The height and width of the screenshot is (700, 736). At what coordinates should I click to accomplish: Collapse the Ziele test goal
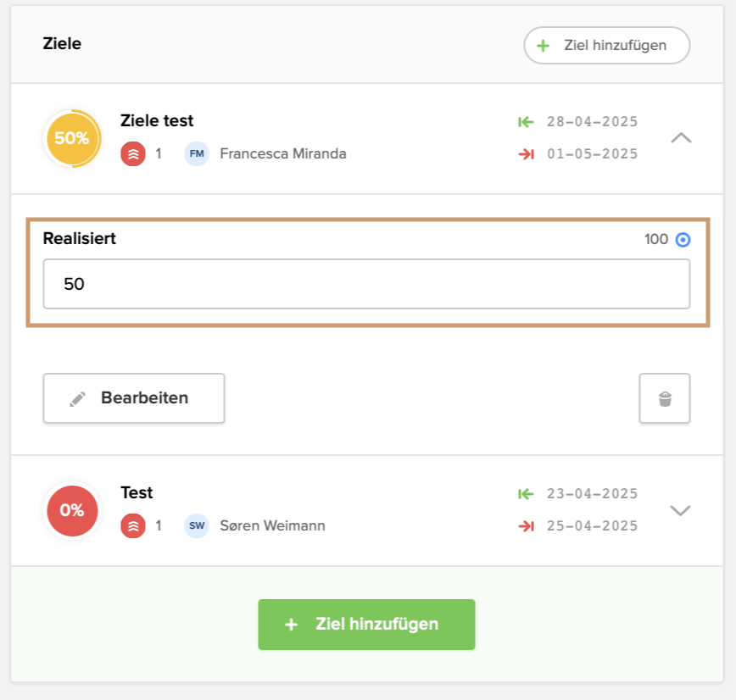681,137
